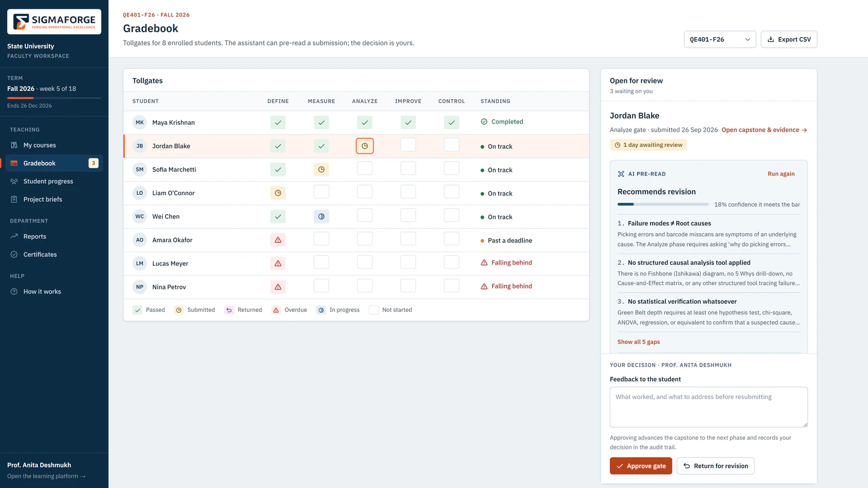868x488 pixels.
Task: Open Jordan Blake's passed Measure gate
Action: (x=321, y=146)
